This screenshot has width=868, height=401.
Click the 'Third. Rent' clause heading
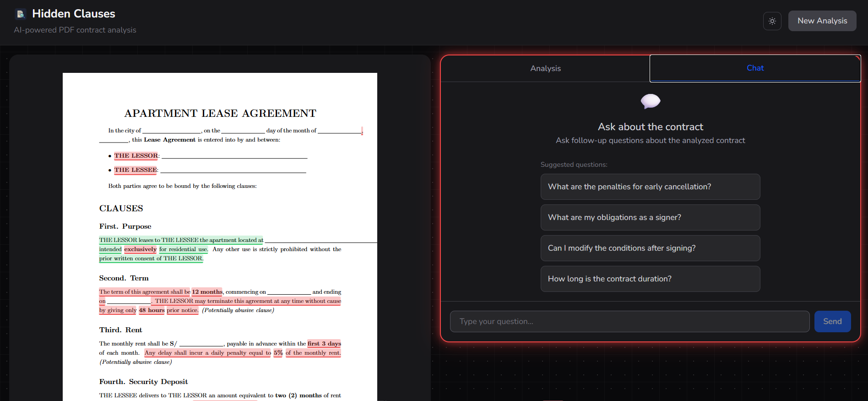coord(121,330)
